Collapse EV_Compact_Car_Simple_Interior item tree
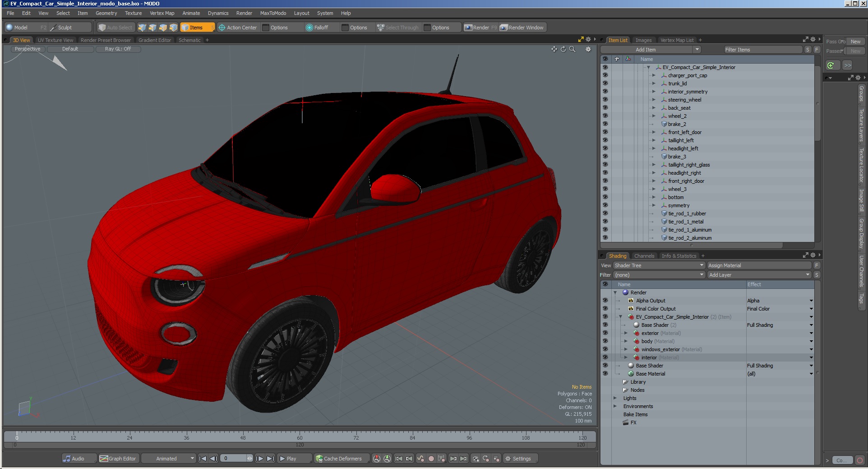 pyautogui.click(x=648, y=67)
